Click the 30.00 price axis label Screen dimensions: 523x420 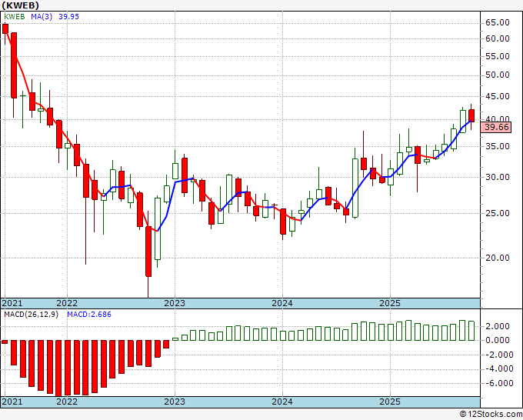[x=498, y=178]
